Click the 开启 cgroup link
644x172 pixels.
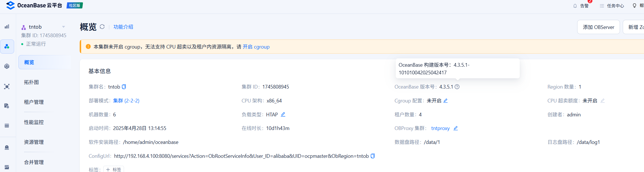click(x=256, y=47)
